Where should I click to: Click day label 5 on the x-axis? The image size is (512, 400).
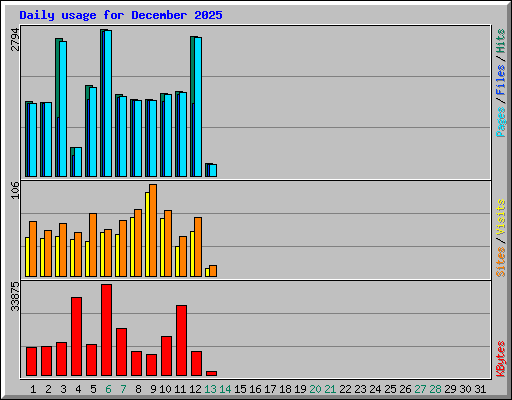[93, 389]
